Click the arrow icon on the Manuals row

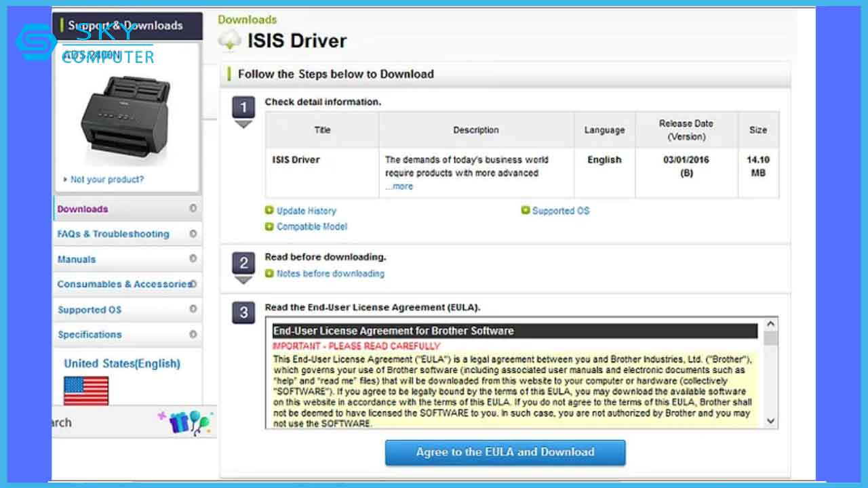(193, 259)
